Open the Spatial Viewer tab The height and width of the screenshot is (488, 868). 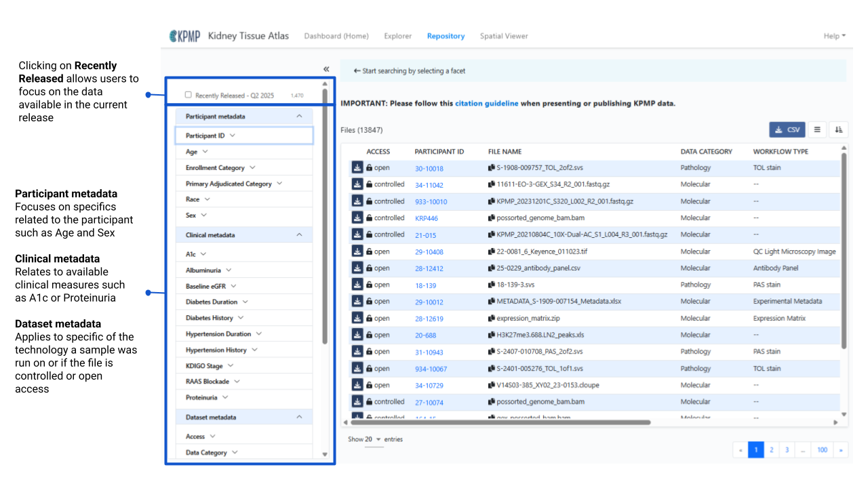coord(504,36)
